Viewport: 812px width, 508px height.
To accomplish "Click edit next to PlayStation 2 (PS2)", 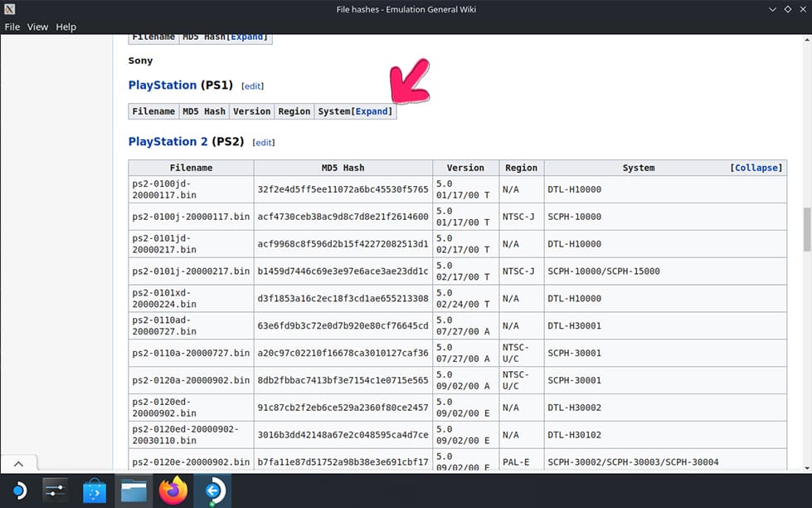I will click(x=264, y=143).
